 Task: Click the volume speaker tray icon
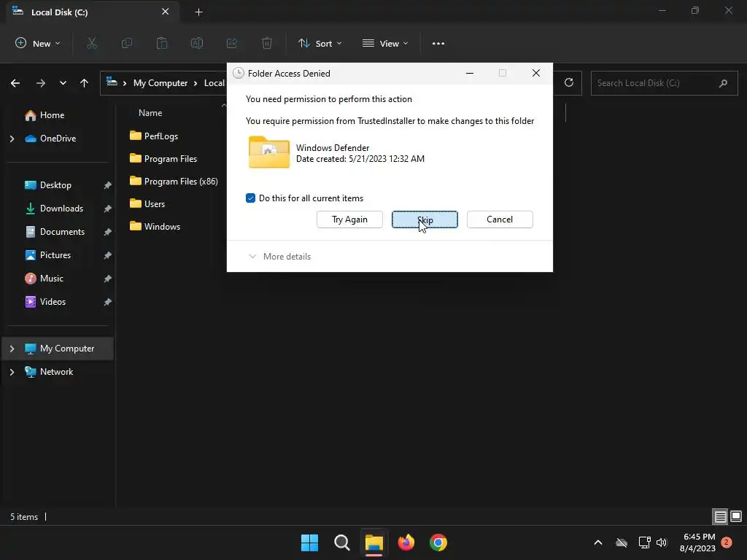662,542
